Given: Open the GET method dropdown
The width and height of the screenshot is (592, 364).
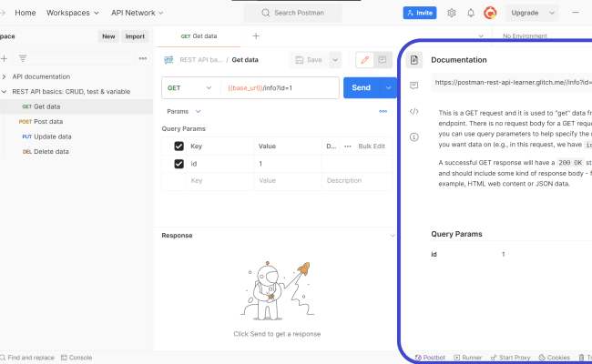Looking at the screenshot, I should [190, 88].
